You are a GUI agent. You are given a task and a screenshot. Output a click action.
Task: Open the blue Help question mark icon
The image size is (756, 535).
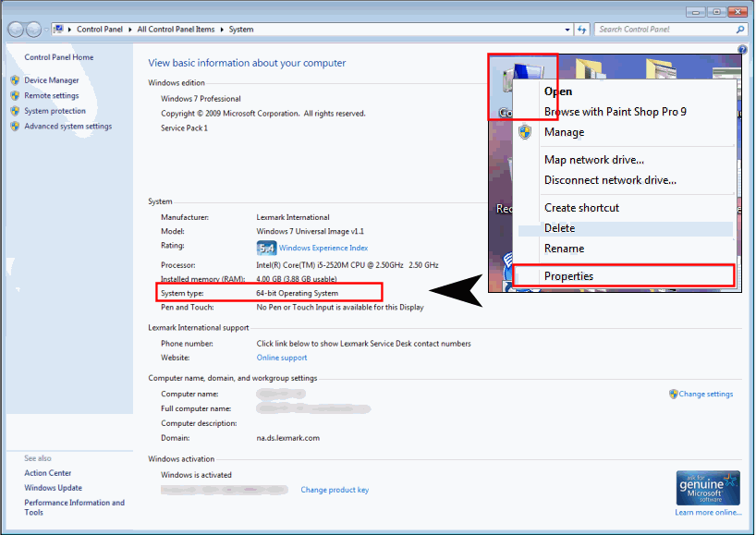pos(742,49)
